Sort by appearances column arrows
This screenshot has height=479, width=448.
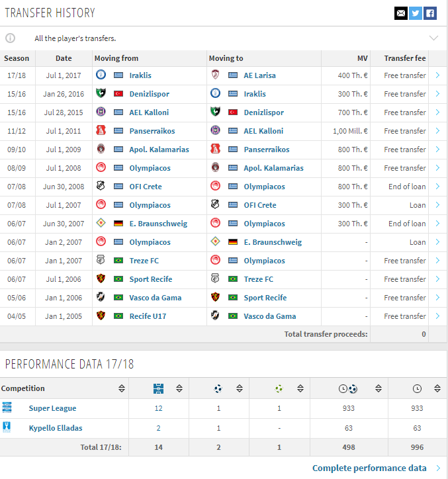tap(179, 388)
